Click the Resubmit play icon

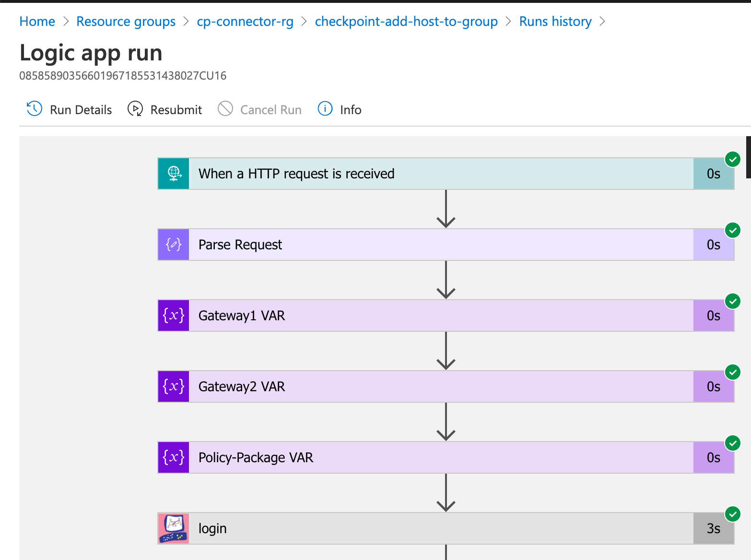[x=135, y=109]
